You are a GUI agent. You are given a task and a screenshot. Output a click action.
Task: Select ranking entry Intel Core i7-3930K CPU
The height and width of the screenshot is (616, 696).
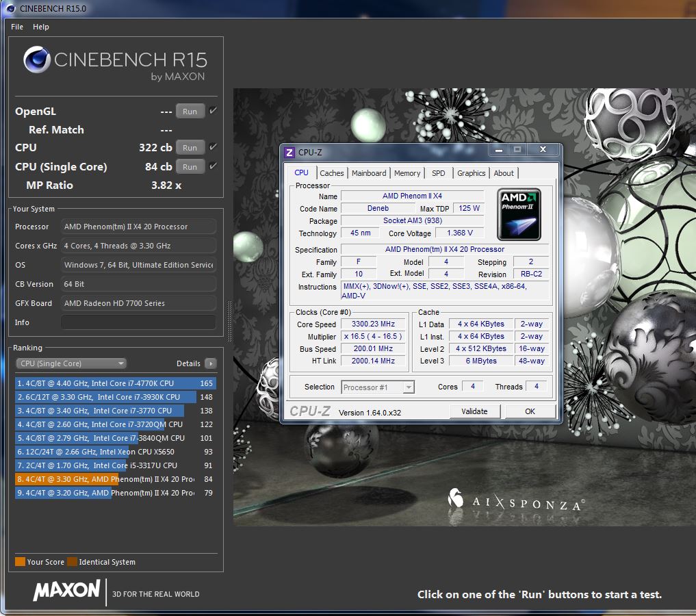115,397
